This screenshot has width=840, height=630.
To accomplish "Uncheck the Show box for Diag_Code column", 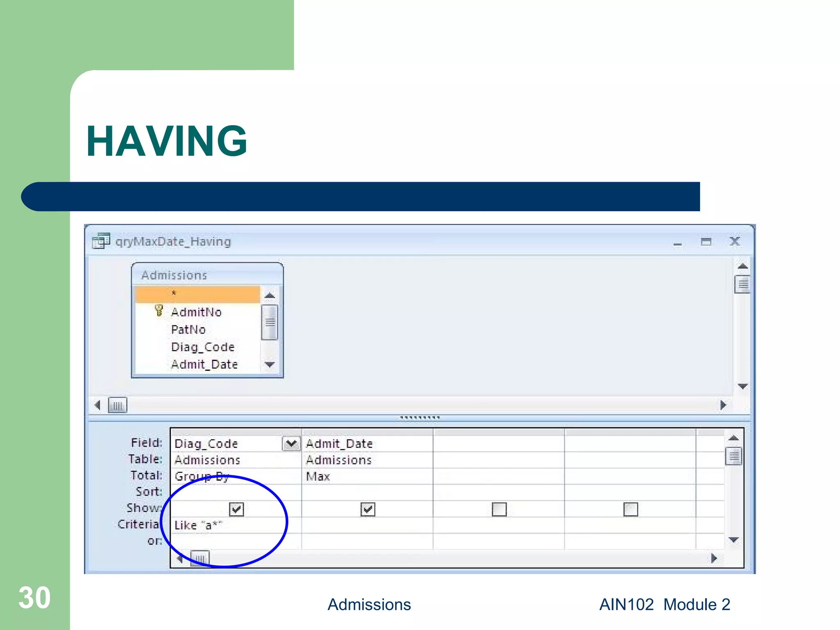I will pos(236,509).
